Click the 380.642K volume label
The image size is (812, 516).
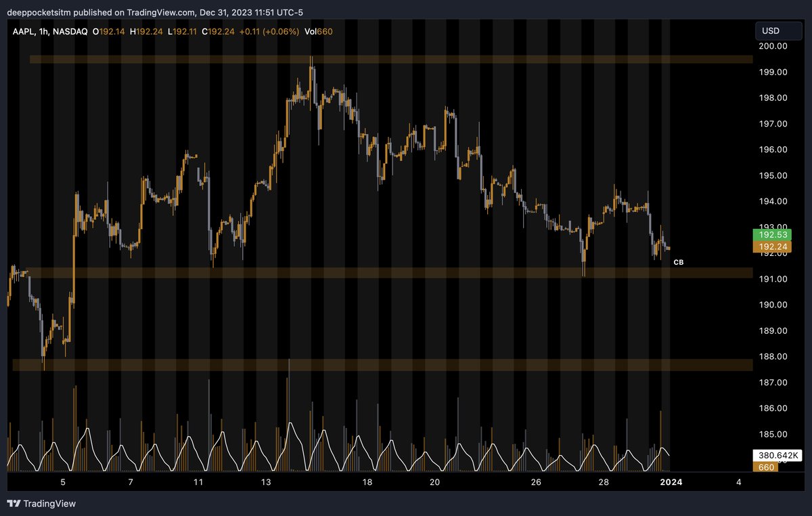coord(777,456)
